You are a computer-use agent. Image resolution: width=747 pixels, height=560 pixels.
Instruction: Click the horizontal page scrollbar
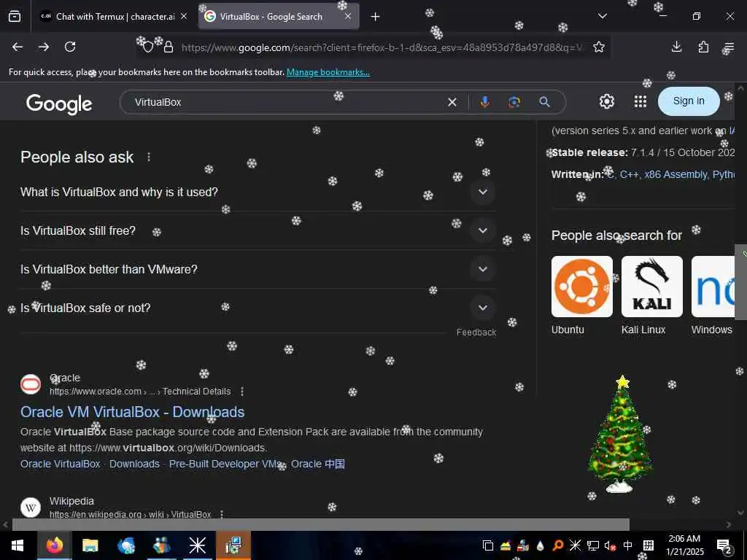(x=320, y=524)
